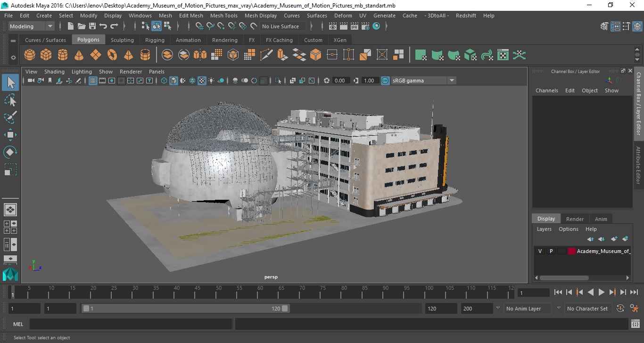Image resolution: width=644 pixels, height=343 pixels.
Task: Create a polygon sphere from shelf
Action: pos(30,55)
